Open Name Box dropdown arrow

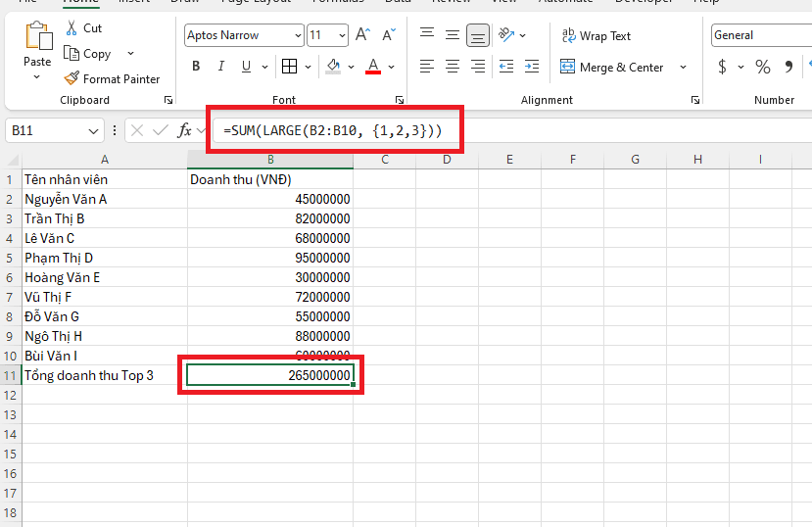tap(93, 131)
